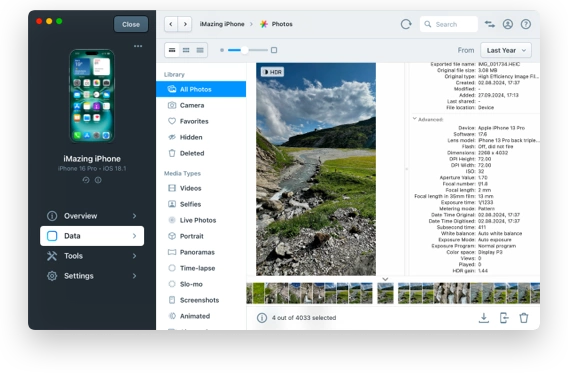
Task: Click the download export icon
Action: pyautogui.click(x=484, y=318)
